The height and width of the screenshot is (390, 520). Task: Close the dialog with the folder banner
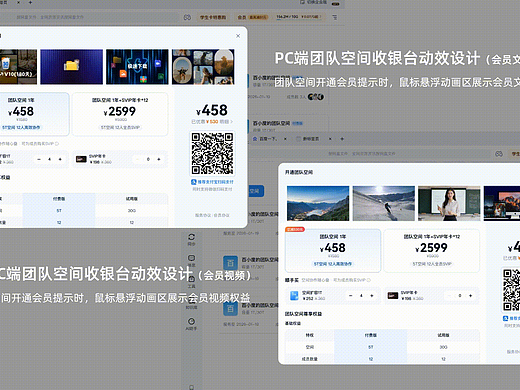click(238, 36)
